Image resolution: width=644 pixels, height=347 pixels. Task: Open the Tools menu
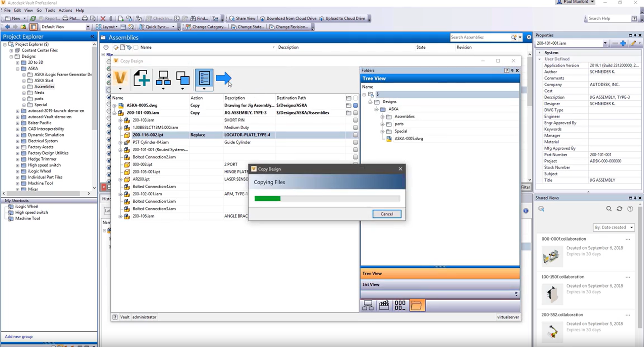[x=50, y=10]
